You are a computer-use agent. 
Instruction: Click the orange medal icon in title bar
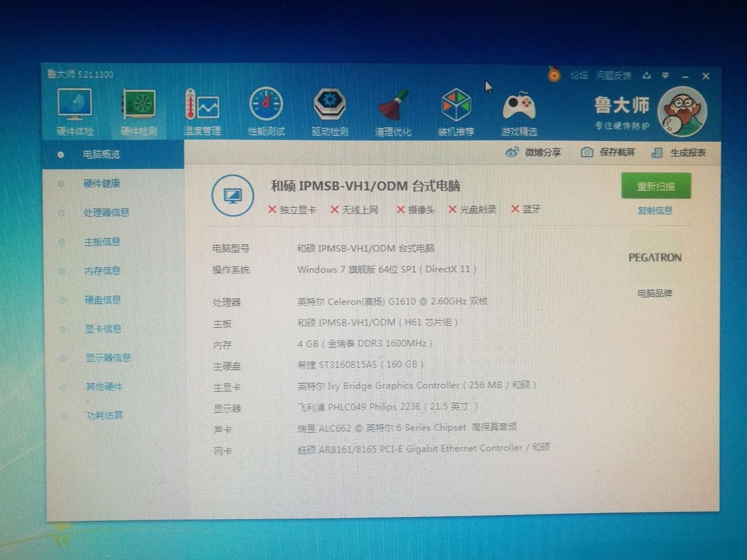(x=553, y=75)
